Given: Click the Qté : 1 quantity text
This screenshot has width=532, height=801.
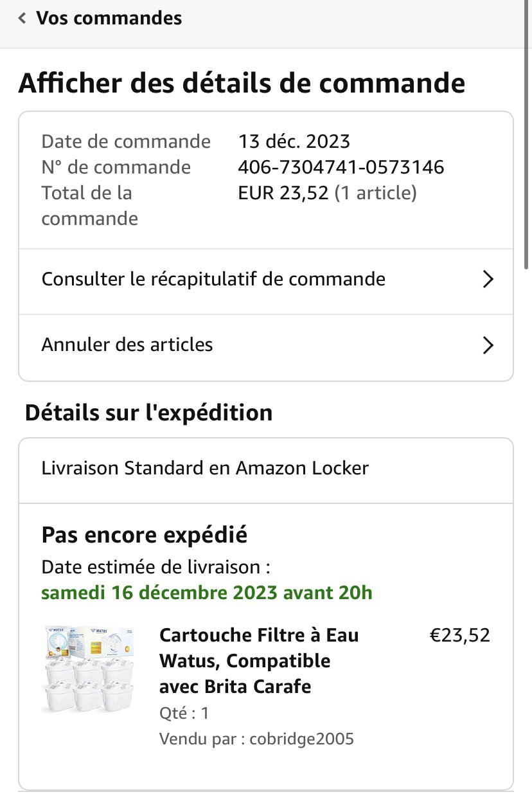Looking at the screenshot, I should click(x=184, y=714).
